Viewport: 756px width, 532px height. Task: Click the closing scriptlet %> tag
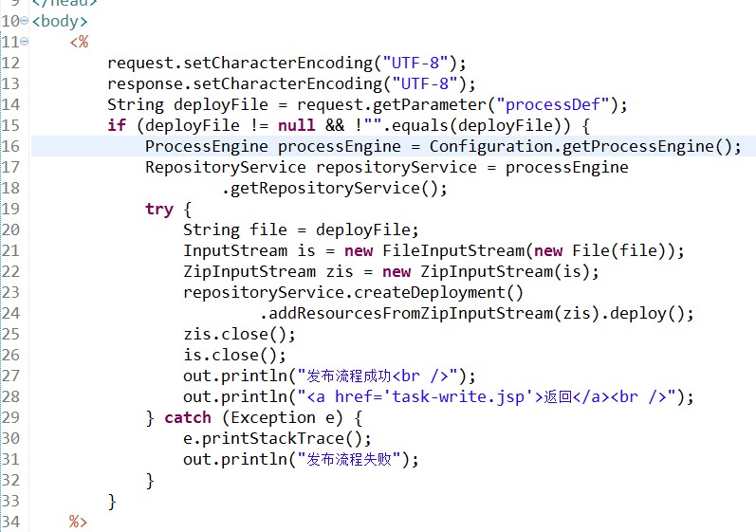pyautogui.click(x=78, y=522)
